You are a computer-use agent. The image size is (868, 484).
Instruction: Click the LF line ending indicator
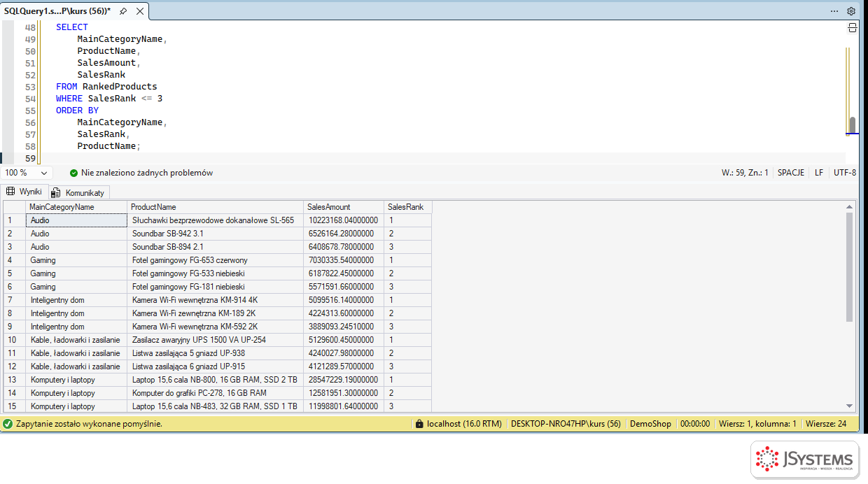pos(819,173)
